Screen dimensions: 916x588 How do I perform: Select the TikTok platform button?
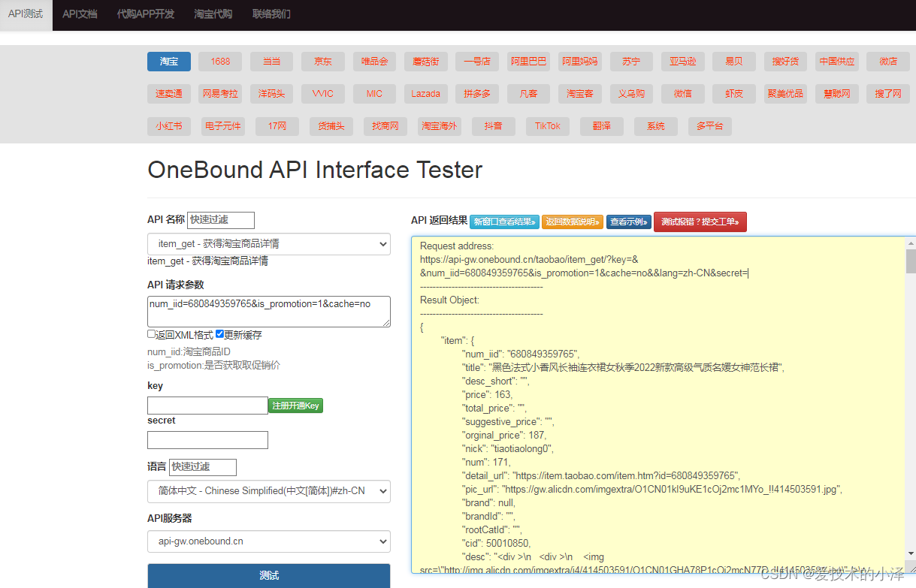point(548,126)
